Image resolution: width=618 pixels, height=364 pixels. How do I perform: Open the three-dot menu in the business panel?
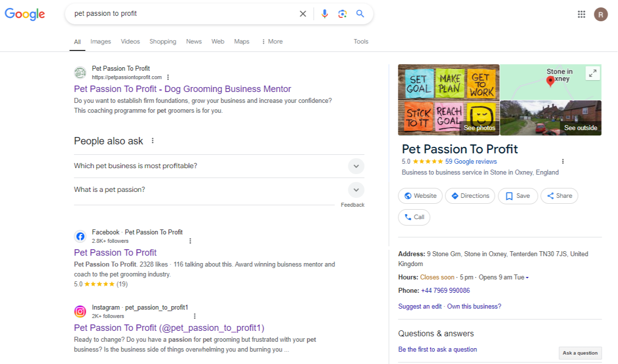pyautogui.click(x=563, y=161)
